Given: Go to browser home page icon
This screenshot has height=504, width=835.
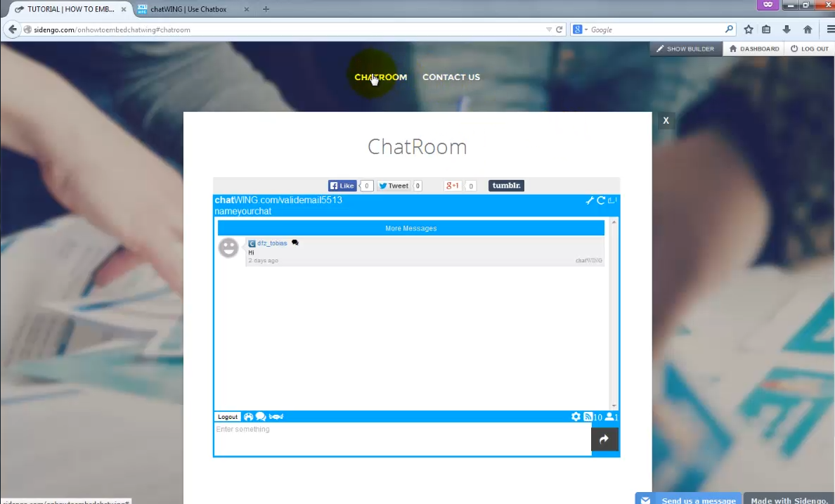Looking at the screenshot, I should [808, 30].
